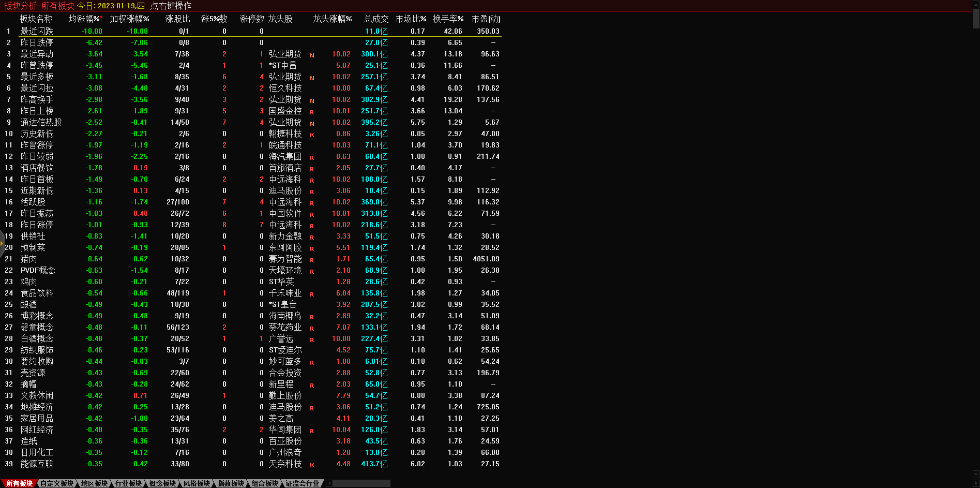Click the R marker next to 国盛金控
The height and width of the screenshot is (488, 980).
click(312, 112)
